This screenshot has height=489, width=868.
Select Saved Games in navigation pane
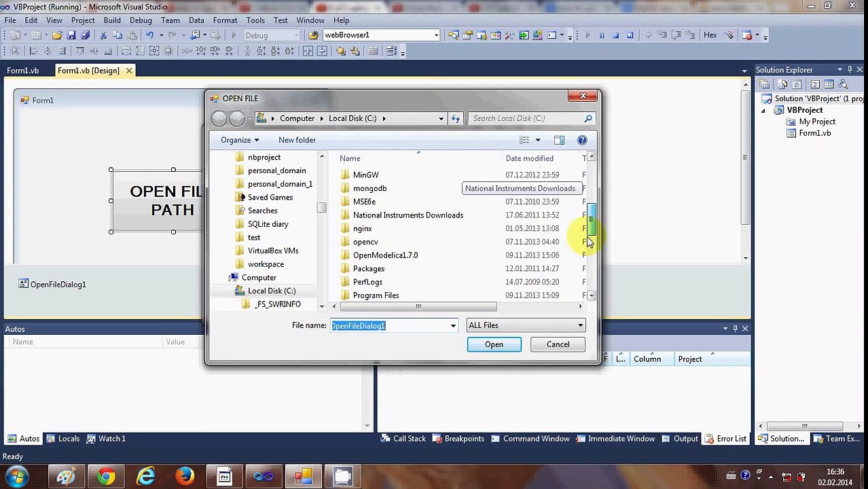(x=270, y=197)
